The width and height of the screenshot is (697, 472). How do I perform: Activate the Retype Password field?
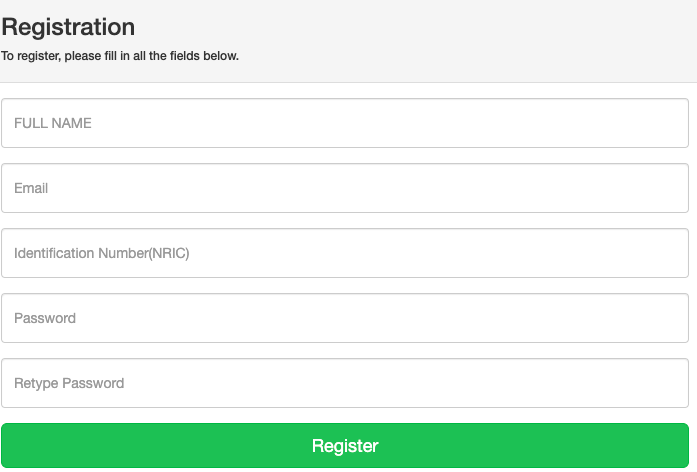pos(345,383)
